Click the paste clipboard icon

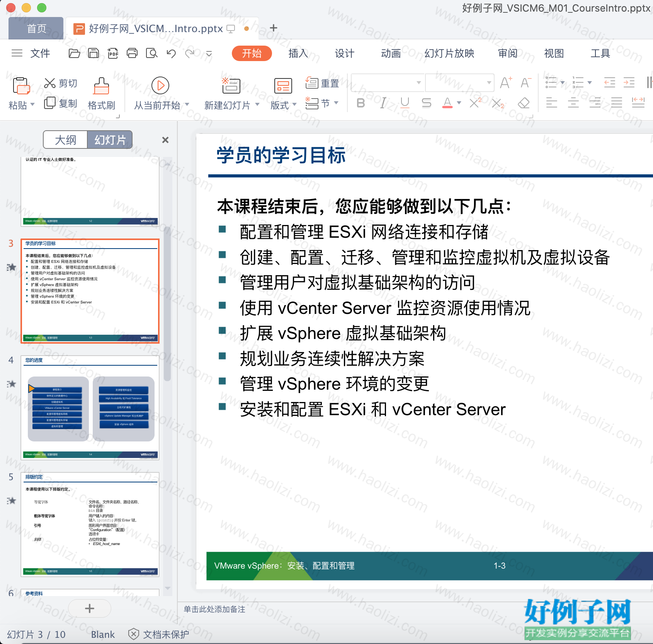(x=21, y=85)
